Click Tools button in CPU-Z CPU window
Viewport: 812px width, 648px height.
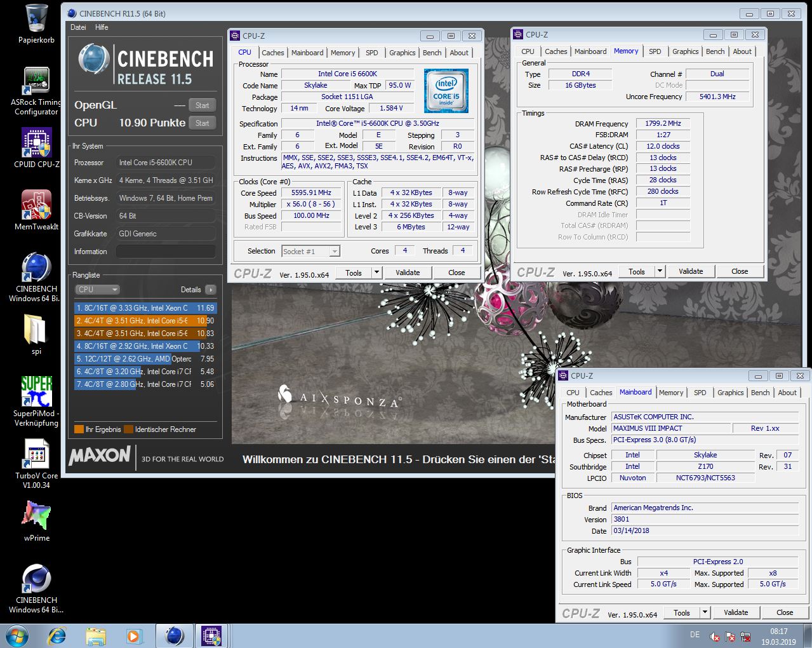tap(354, 273)
